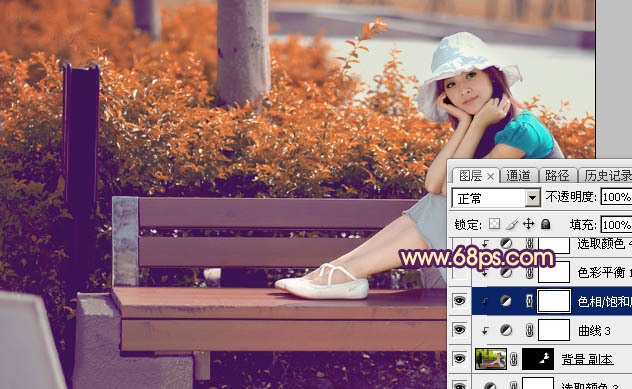The height and width of the screenshot is (389, 632).
Task: Show the hidden 色彩平衡 layer
Action: [459, 273]
